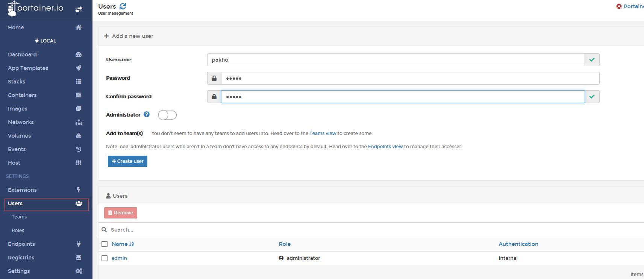The image size is (644, 279).
Task: Click the Registries database icon
Action: tap(79, 258)
